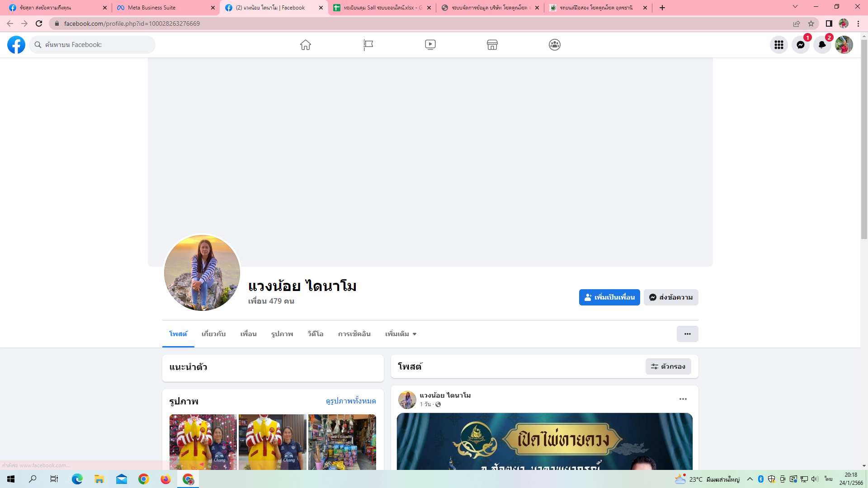This screenshot has width=868, height=488.
Task: Open Facebook Home icon
Action: pos(306,45)
